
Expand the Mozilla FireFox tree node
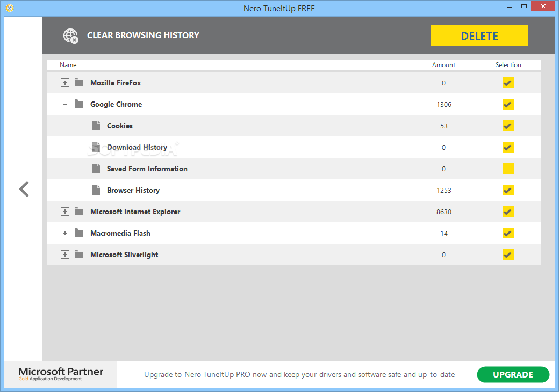click(x=65, y=83)
